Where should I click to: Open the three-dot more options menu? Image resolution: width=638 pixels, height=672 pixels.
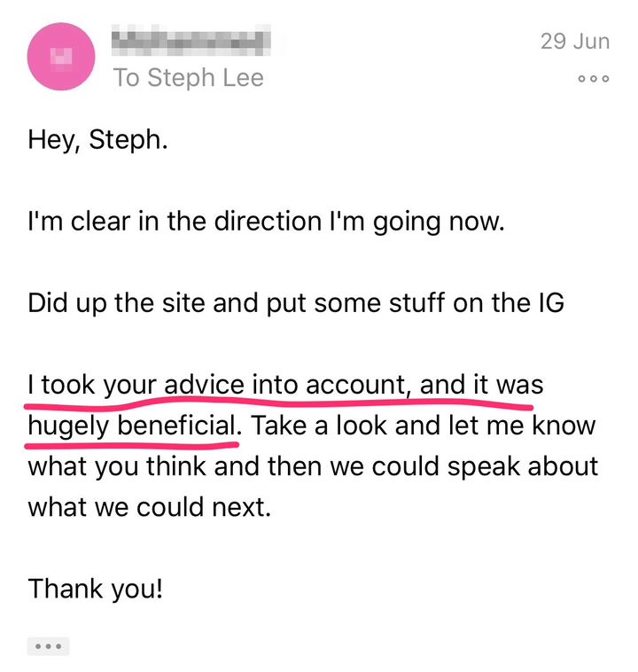pyautogui.click(x=593, y=79)
